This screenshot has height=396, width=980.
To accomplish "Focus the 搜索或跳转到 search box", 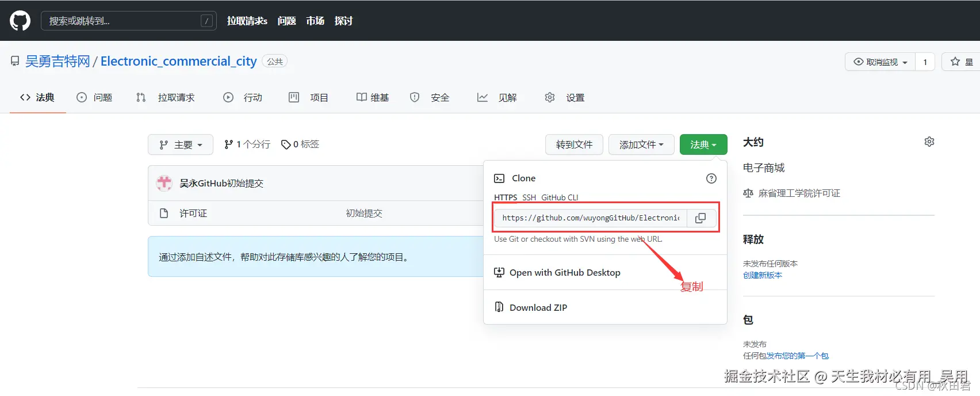I will (x=129, y=21).
